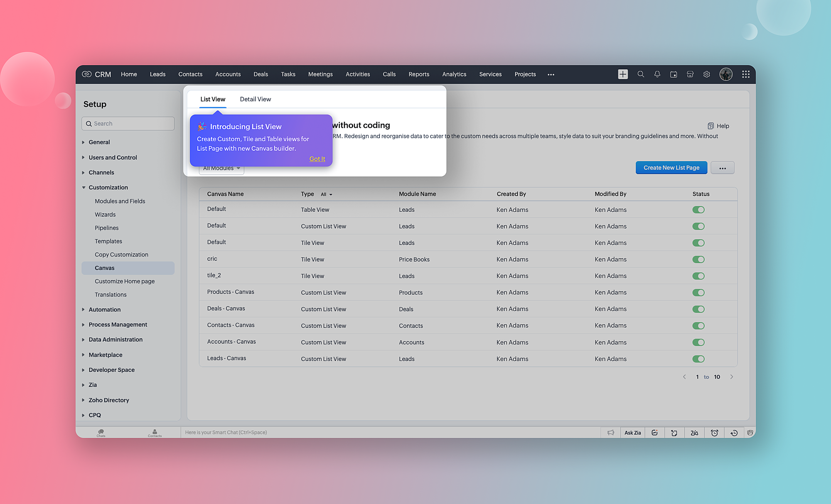Open the alarm clock reminders icon
This screenshot has height=504, width=831.
[x=714, y=433]
